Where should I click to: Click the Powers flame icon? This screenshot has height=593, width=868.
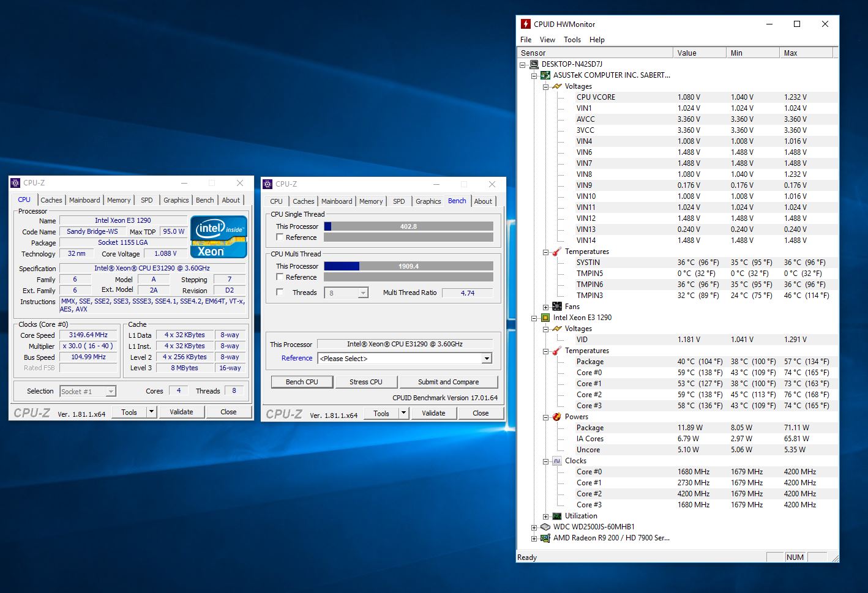click(557, 417)
